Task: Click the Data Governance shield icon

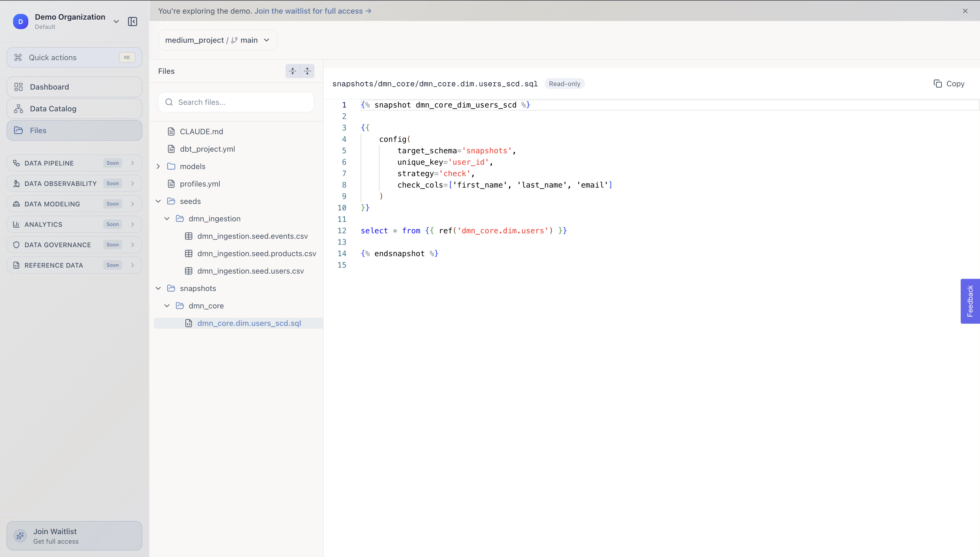Action: point(16,245)
